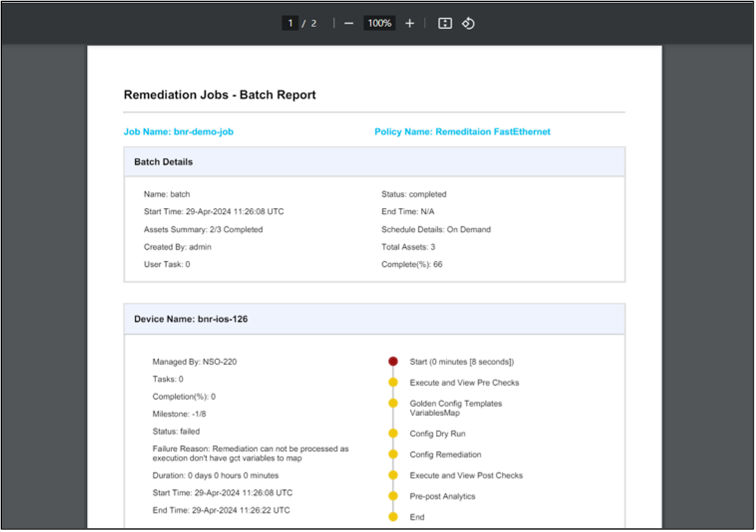Click the Execute and View Pre Checks dot

pyautogui.click(x=393, y=383)
